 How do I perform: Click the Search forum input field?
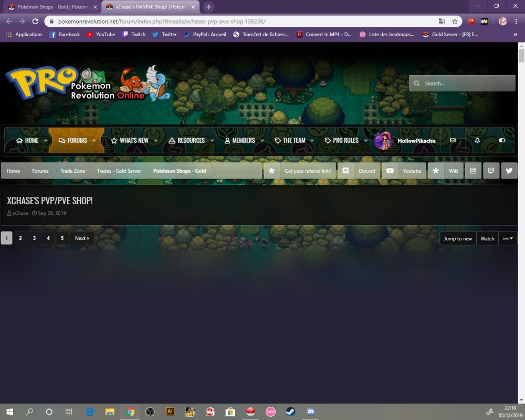click(462, 83)
